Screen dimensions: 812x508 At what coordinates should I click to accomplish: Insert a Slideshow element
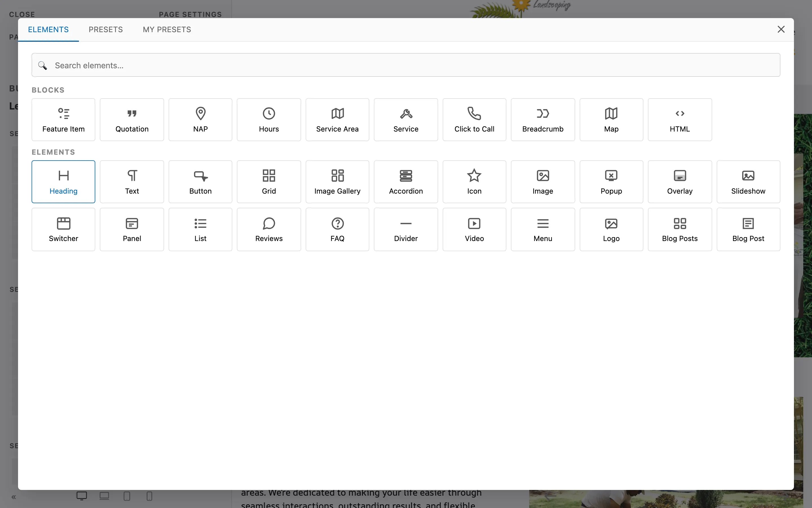pos(748,182)
